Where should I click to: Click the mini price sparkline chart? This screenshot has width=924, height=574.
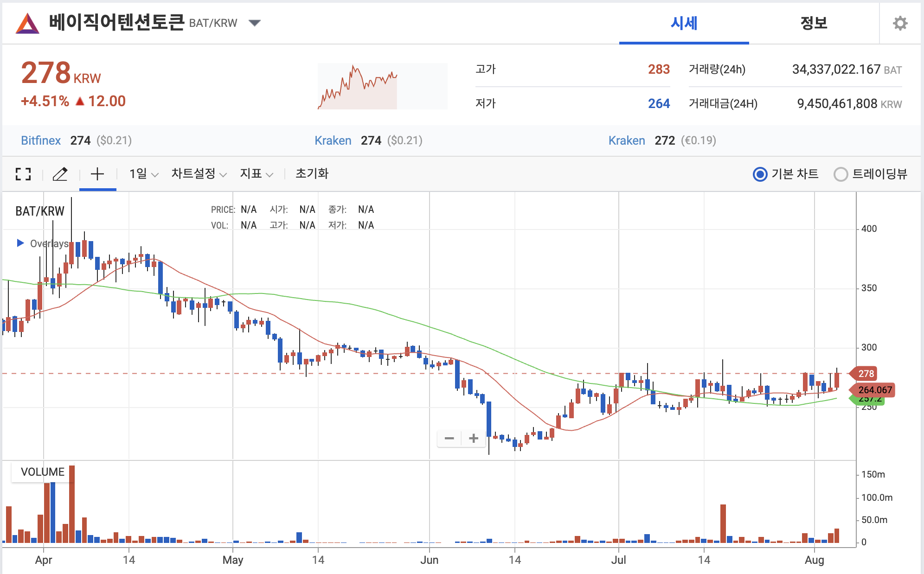pyautogui.click(x=382, y=87)
